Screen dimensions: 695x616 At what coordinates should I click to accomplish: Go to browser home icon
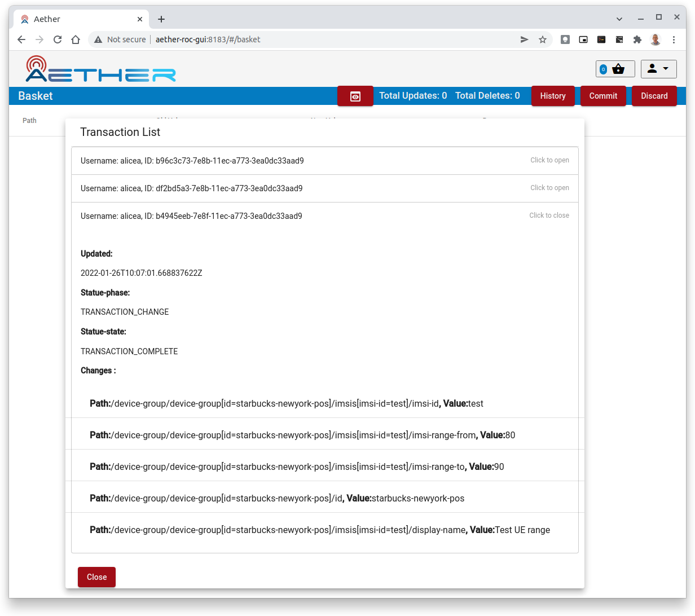[x=76, y=39]
